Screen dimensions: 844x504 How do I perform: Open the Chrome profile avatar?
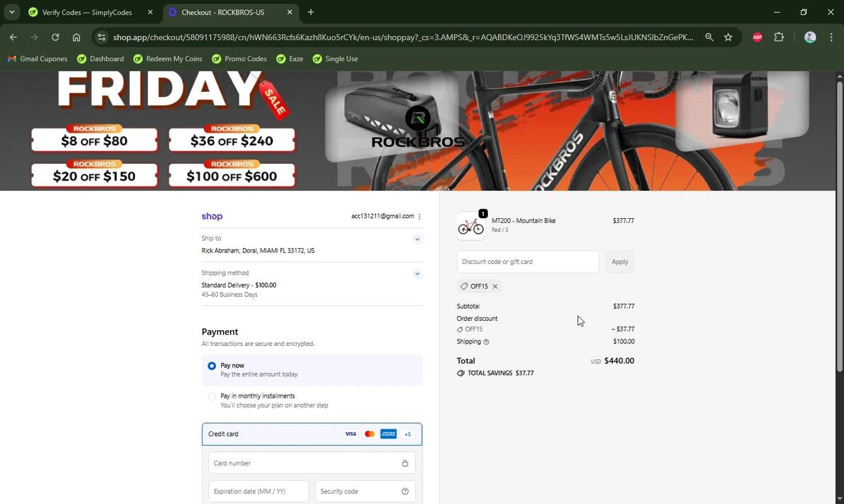tap(810, 37)
